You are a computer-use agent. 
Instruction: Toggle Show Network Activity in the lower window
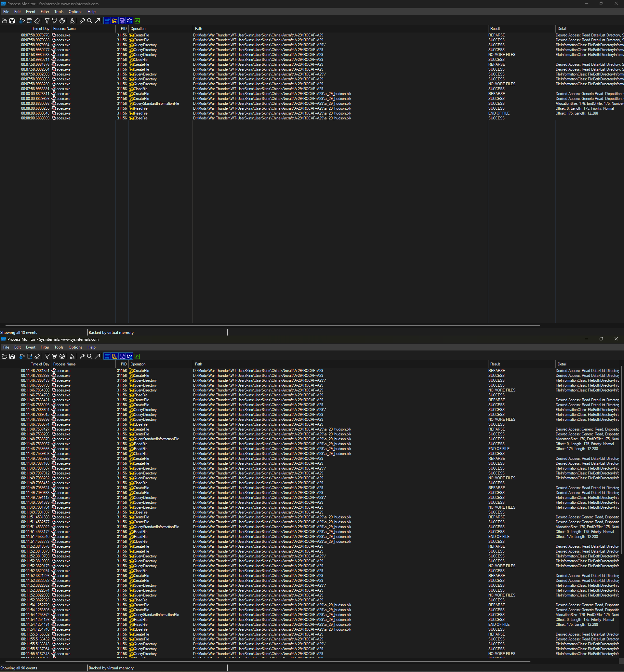[122, 356]
